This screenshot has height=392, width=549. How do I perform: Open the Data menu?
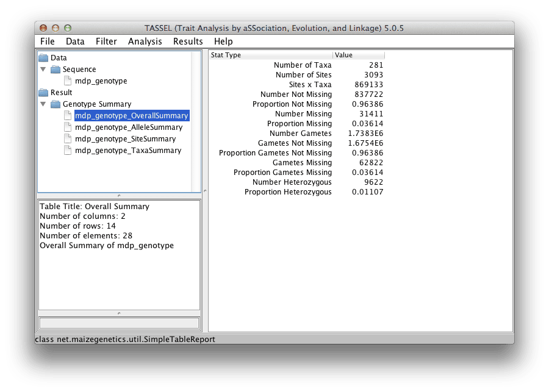75,41
